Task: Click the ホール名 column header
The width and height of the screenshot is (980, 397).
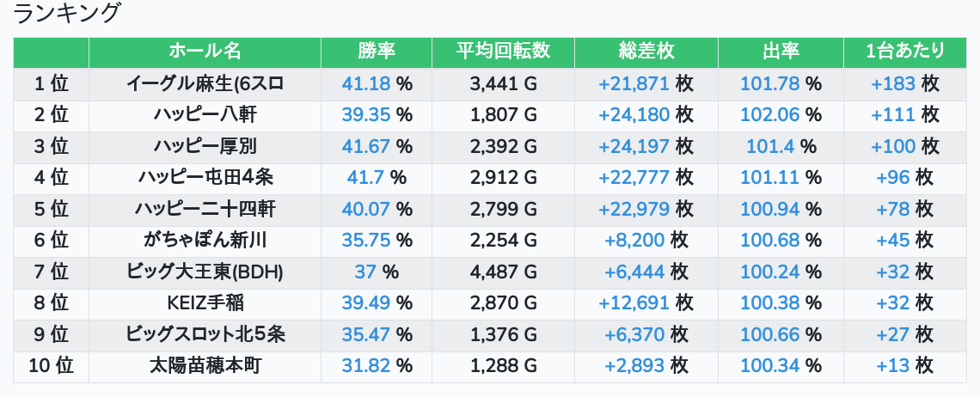Action: tap(205, 52)
